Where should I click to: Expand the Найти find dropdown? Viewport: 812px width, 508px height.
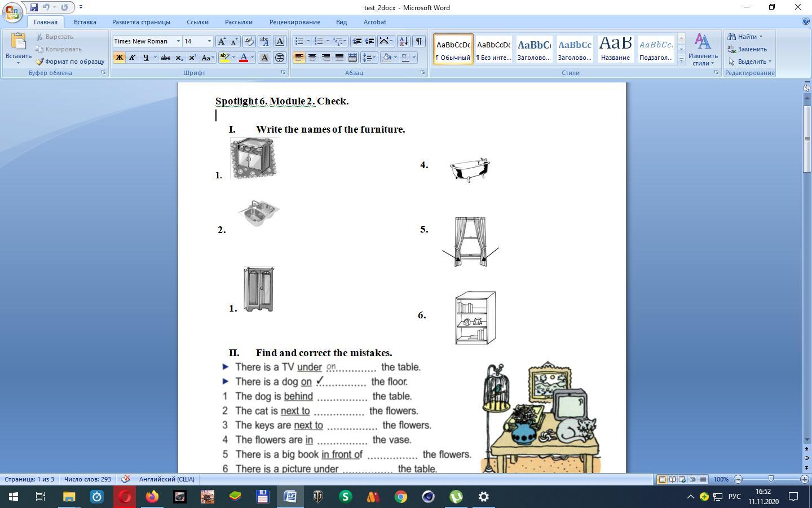761,37
